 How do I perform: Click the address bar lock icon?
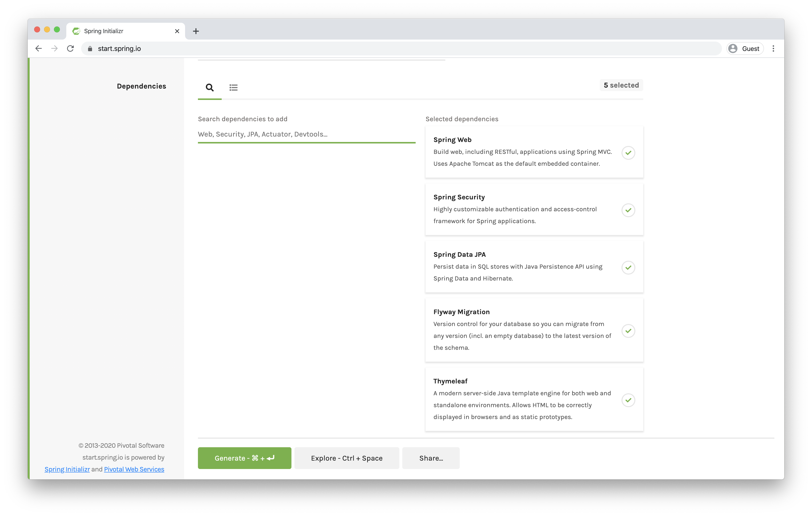(x=90, y=48)
